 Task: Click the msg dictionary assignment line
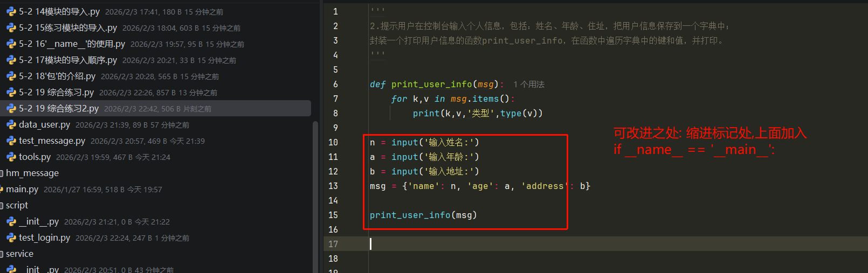[x=480, y=186]
